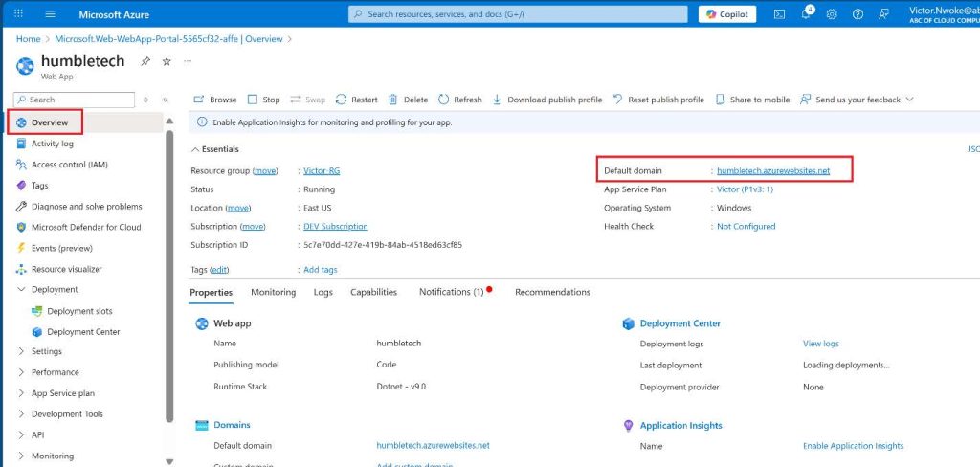Open portal settings gear icon
980x467 pixels.
point(832,14)
